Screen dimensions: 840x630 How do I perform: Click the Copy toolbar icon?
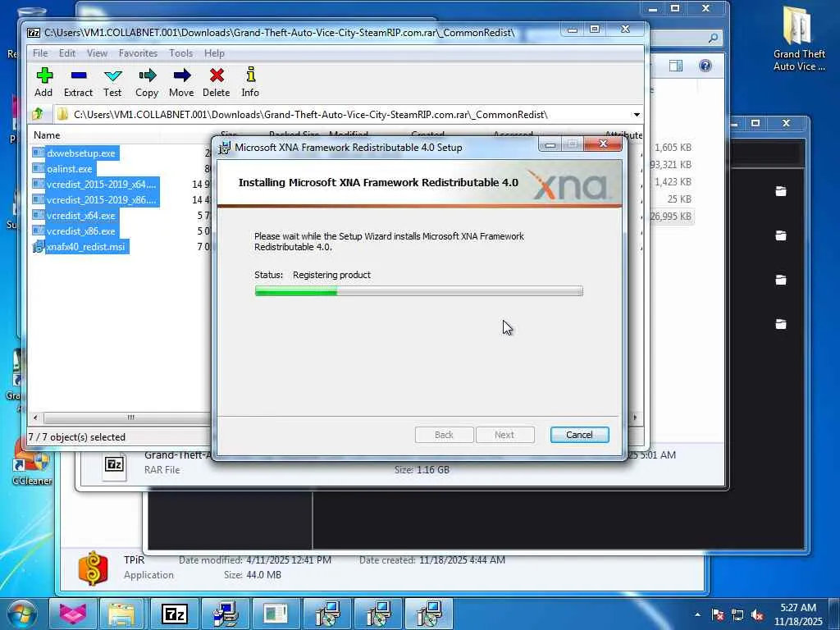pos(147,82)
